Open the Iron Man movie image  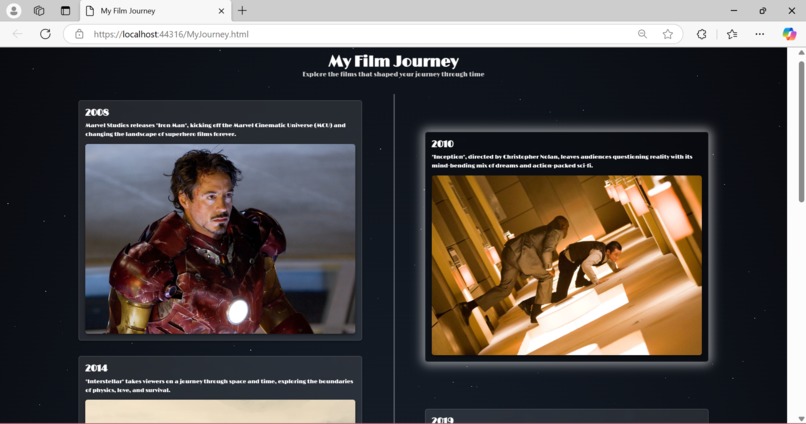[220, 239]
